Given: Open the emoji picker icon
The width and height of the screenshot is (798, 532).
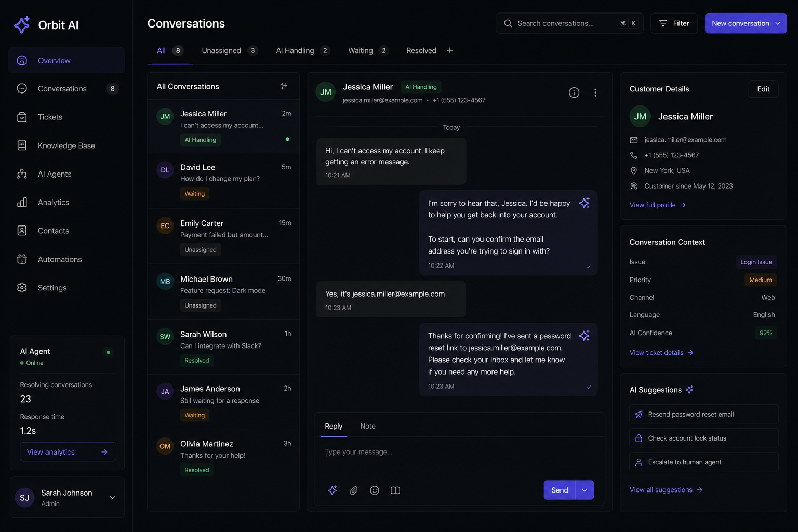Looking at the screenshot, I should [375, 490].
